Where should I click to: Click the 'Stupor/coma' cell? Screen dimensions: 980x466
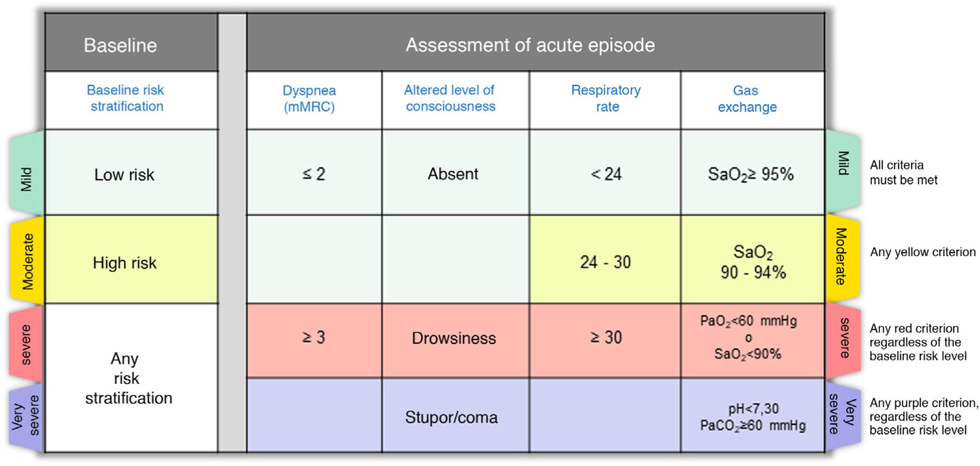pyautogui.click(x=451, y=417)
